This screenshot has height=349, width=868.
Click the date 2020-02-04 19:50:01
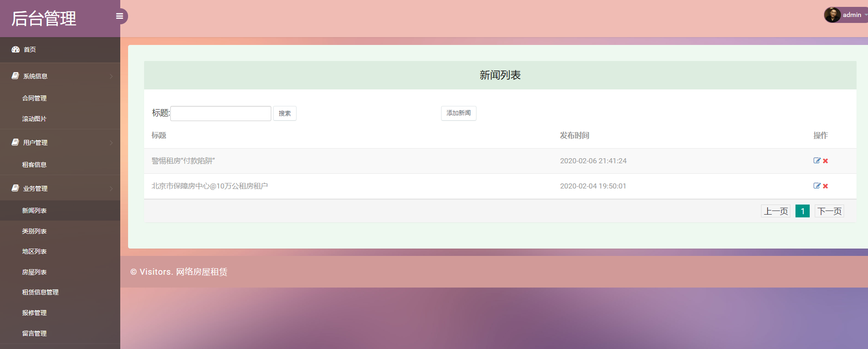(593, 186)
